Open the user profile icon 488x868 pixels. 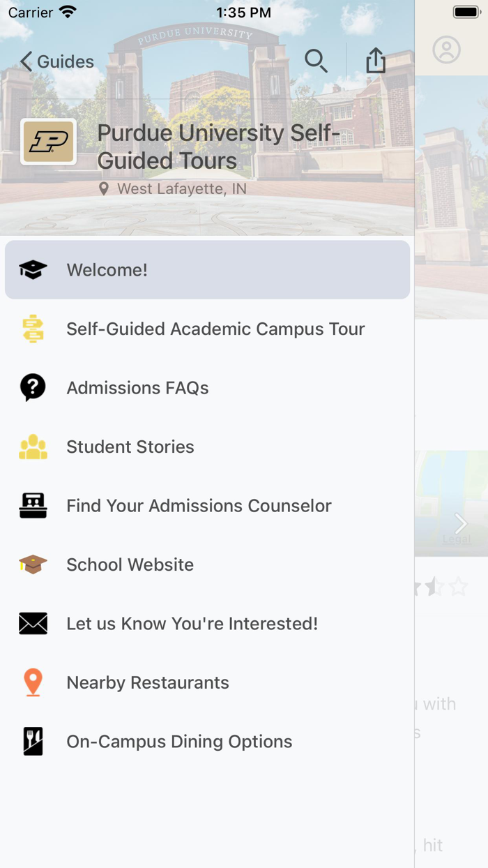[x=446, y=50]
